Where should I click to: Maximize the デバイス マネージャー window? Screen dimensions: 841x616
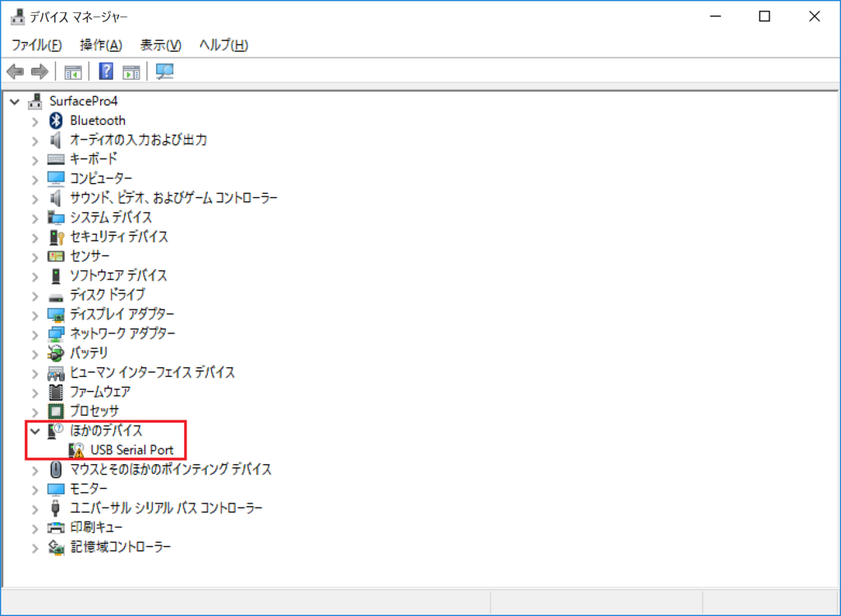click(765, 16)
